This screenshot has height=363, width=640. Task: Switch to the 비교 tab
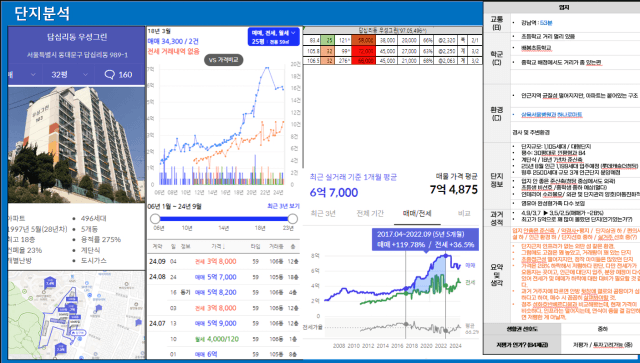464,214
